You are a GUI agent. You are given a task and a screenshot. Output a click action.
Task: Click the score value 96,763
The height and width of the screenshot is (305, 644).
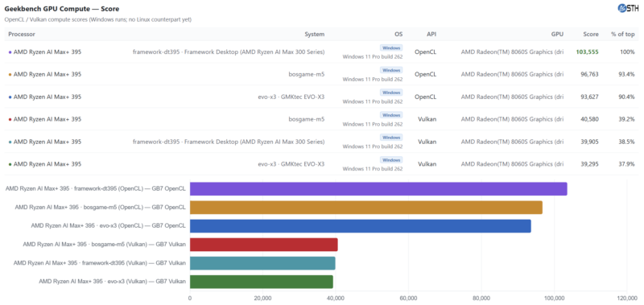pyautogui.click(x=589, y=75)
